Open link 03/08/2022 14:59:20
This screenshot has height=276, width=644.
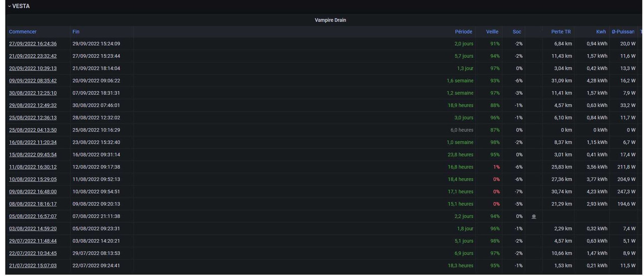33,229
